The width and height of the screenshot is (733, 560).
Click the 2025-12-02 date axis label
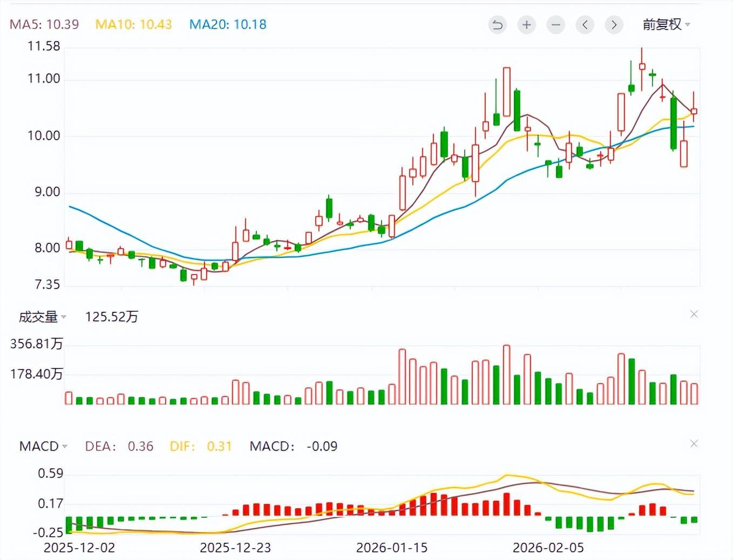[79, 548]
